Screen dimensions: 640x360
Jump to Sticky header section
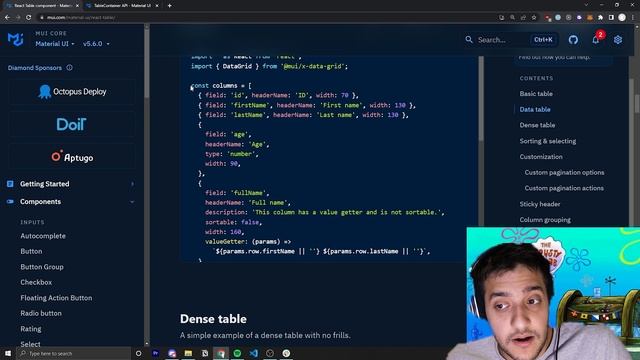tap(540, 204)
